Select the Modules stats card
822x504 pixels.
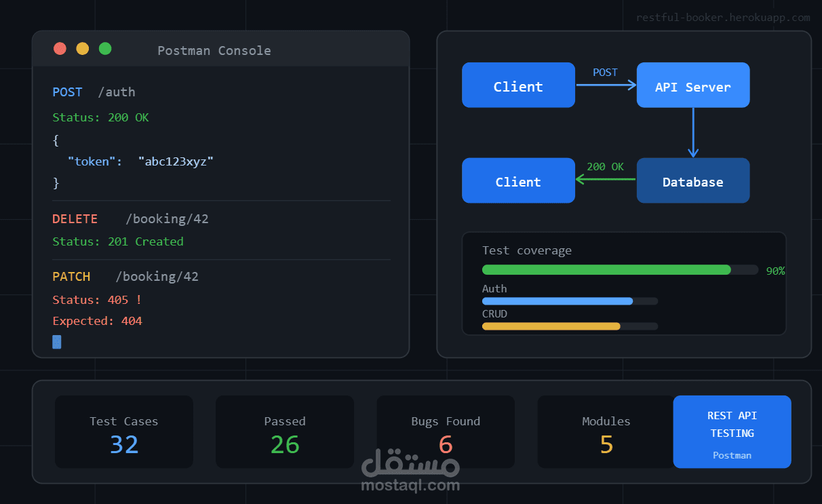606,432
